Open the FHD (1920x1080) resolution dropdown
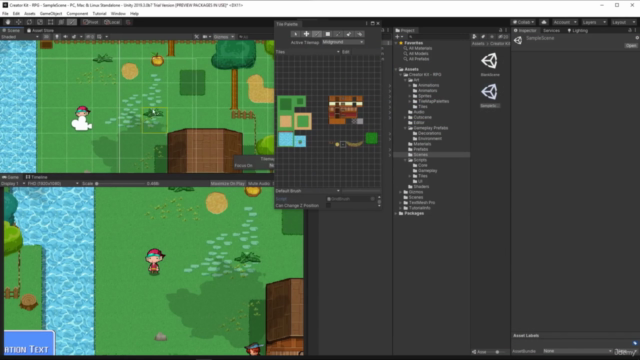Image resolution: width=640 pixels, height=360 pixels. [53, 184]
